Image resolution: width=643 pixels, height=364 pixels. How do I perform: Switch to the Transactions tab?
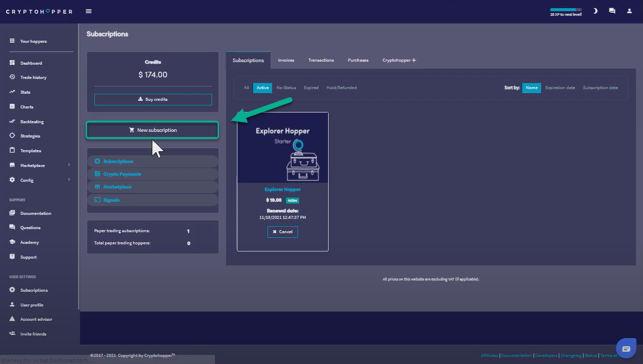click(x=321, y=60)
